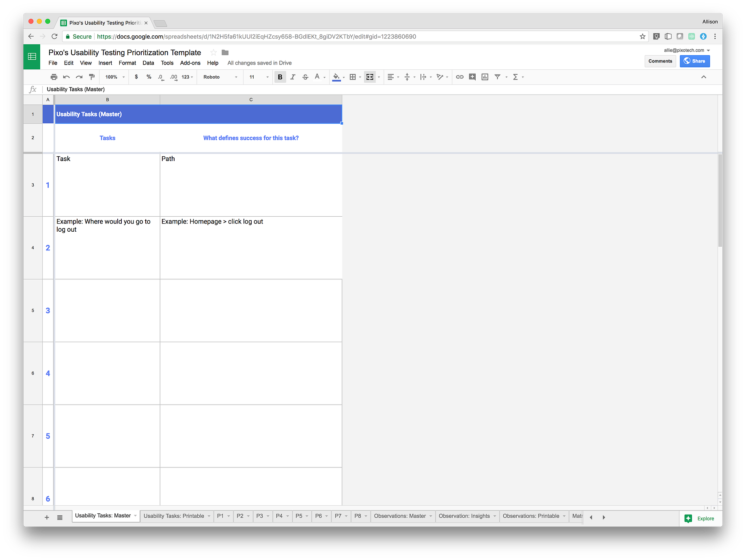Apply format as currency icon
Image resolution: width=746 pixels, height=560 pixels.
point(136,77)
